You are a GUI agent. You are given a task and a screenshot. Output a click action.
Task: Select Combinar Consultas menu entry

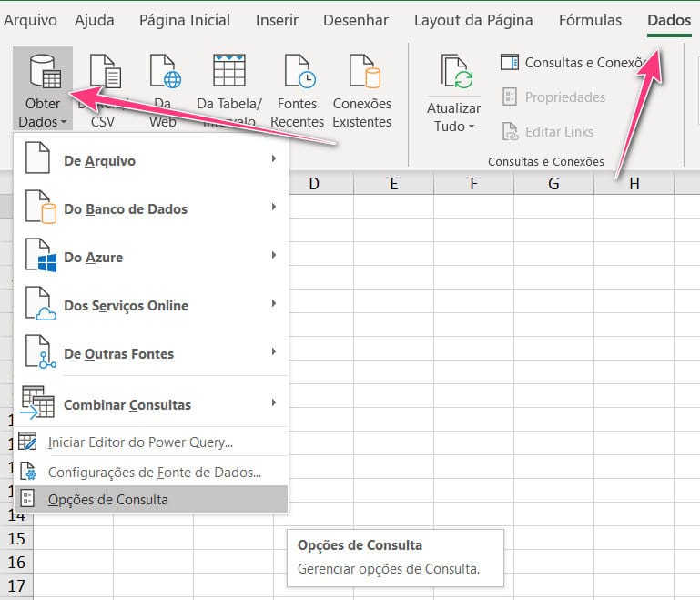(151, 402)
